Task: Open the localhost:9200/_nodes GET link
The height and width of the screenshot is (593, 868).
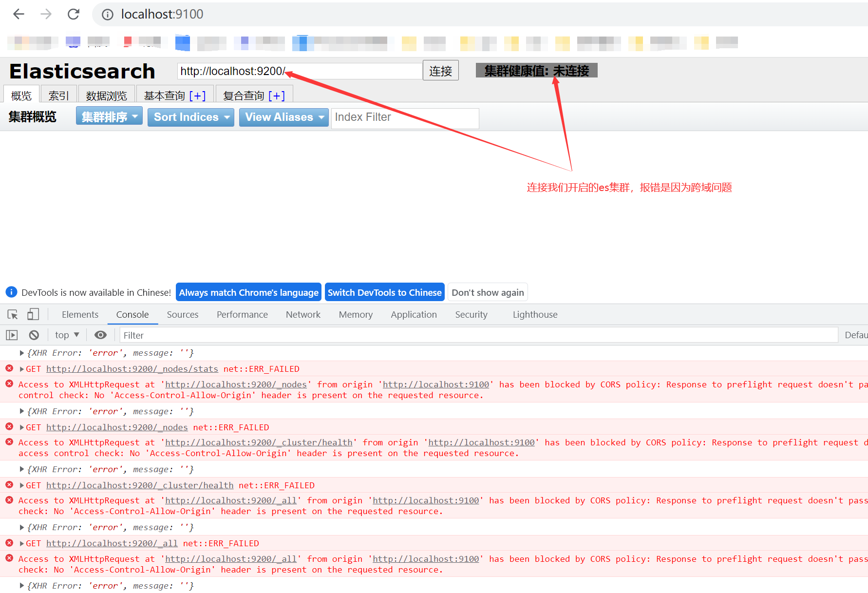Action: tap(117, 427)
